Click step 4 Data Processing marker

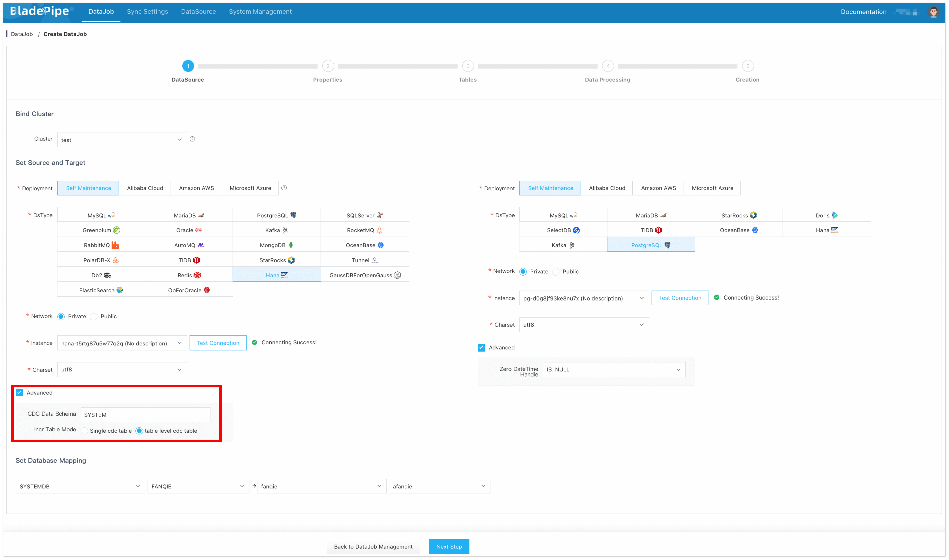tap(608, 66)
